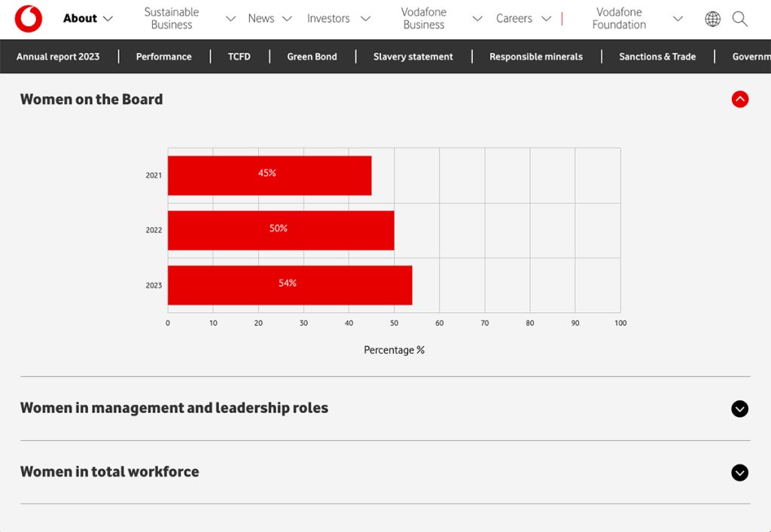This screenshot has width=771, height=532.
Task: Open the Vodafone Business menu
Action: 424,18
